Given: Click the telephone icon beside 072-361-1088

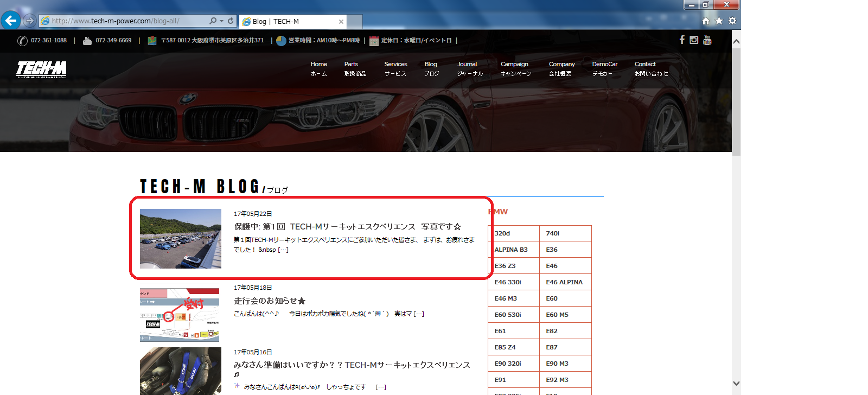Looking at the screenshot, I should tap(22, 41).
